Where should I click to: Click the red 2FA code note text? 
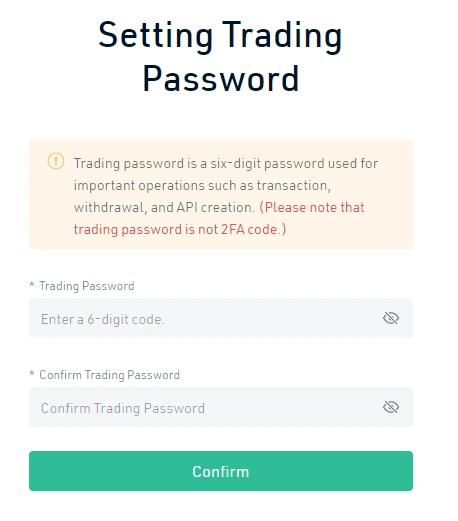point(180,230)
